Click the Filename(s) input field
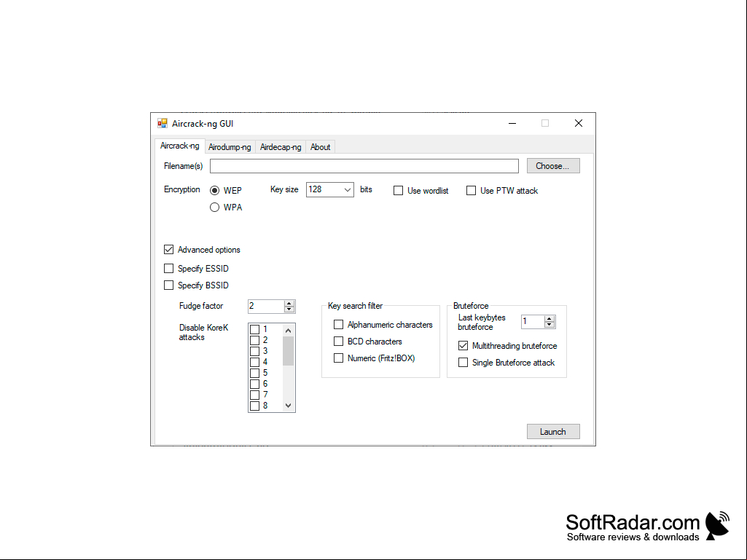The width and height of the screenshot is (747, 560). pyautogui.click(x=364, y=166)
